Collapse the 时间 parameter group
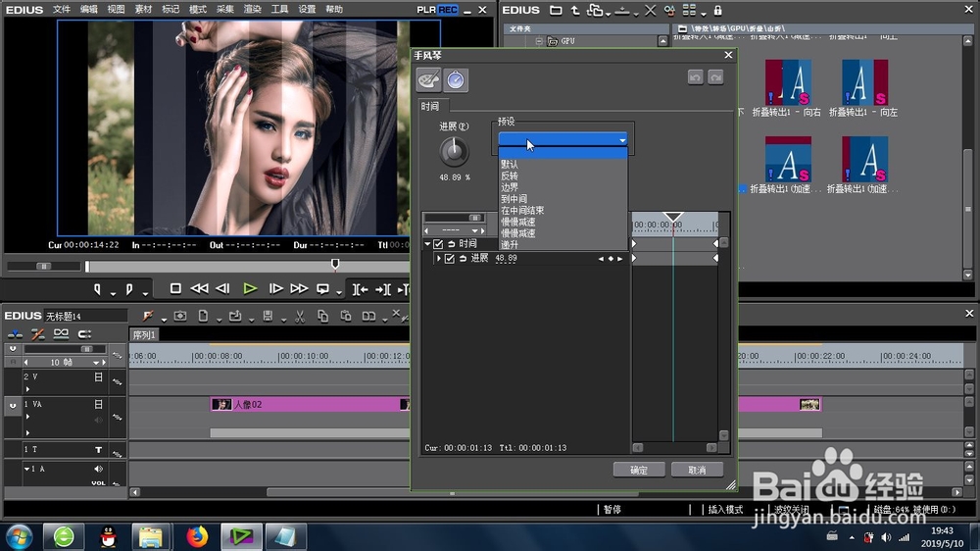The image size is (980, 551). (427, 244)
